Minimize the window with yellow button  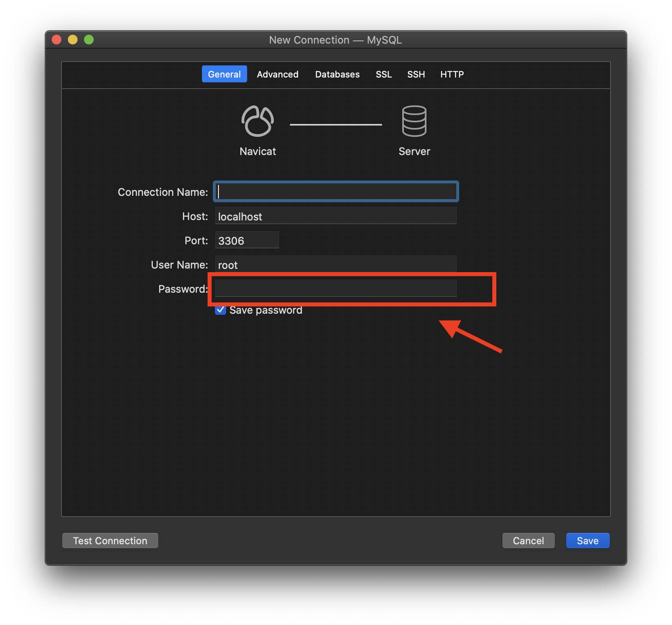tap(73, 40)
